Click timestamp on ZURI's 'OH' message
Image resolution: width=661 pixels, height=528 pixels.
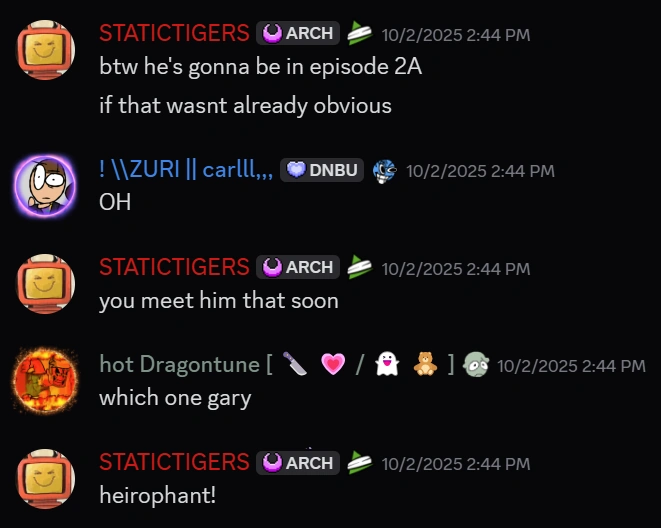pos(480,171)
